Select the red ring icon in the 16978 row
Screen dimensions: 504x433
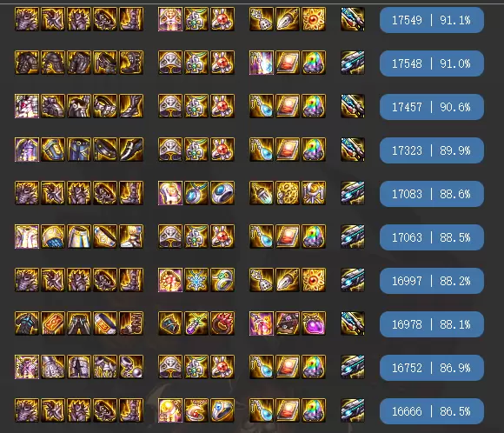[222, 323]
